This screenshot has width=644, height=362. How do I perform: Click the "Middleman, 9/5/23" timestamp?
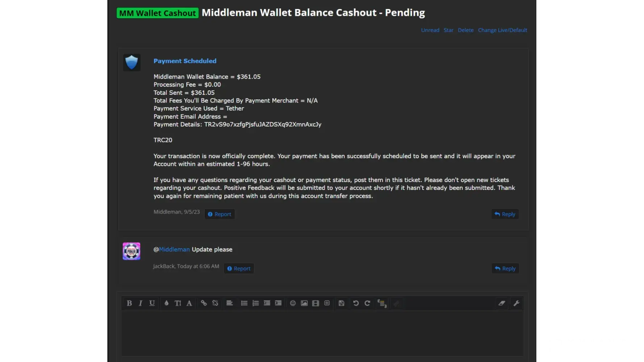(x=177, y=212)
